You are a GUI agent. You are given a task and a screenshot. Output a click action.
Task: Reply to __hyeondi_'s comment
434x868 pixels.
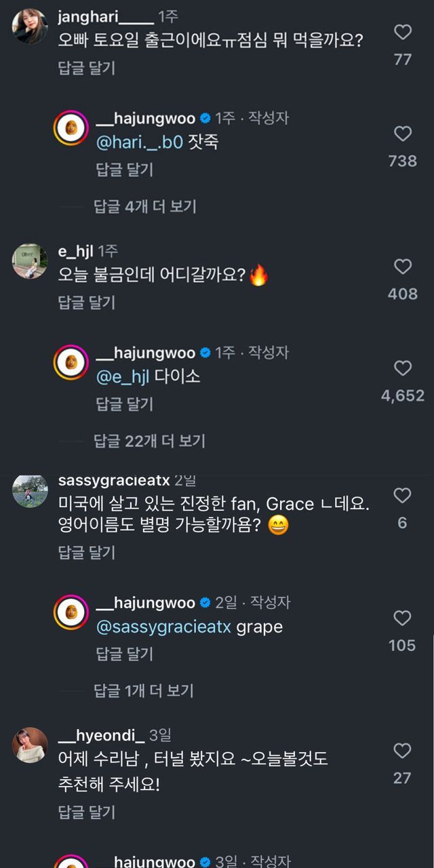coord(86,812)
